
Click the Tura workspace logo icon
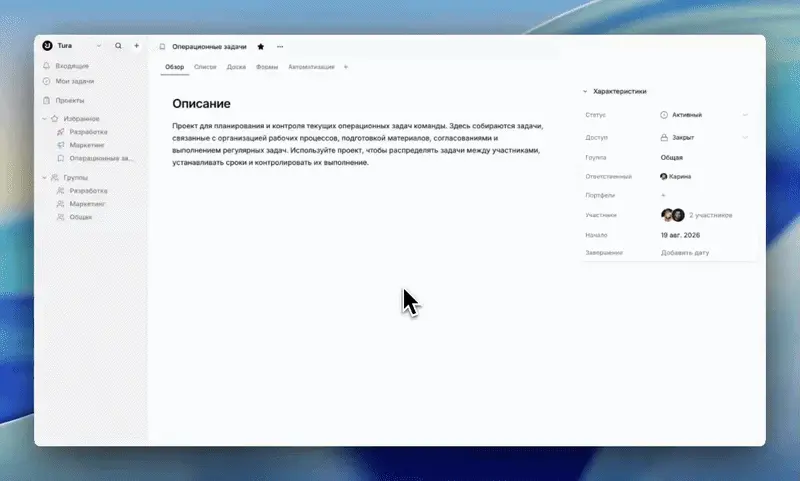pos(47,45)
